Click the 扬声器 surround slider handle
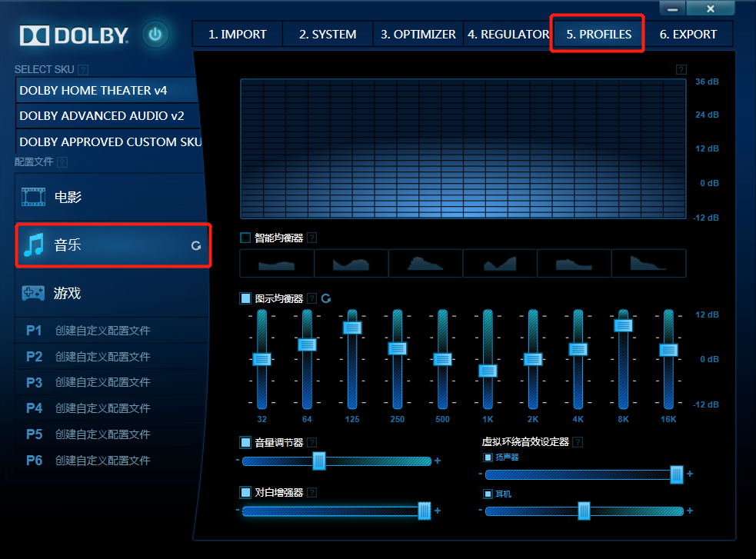This screenshot has height=559, width=756. pyautogui.click(x=677, y=474)
